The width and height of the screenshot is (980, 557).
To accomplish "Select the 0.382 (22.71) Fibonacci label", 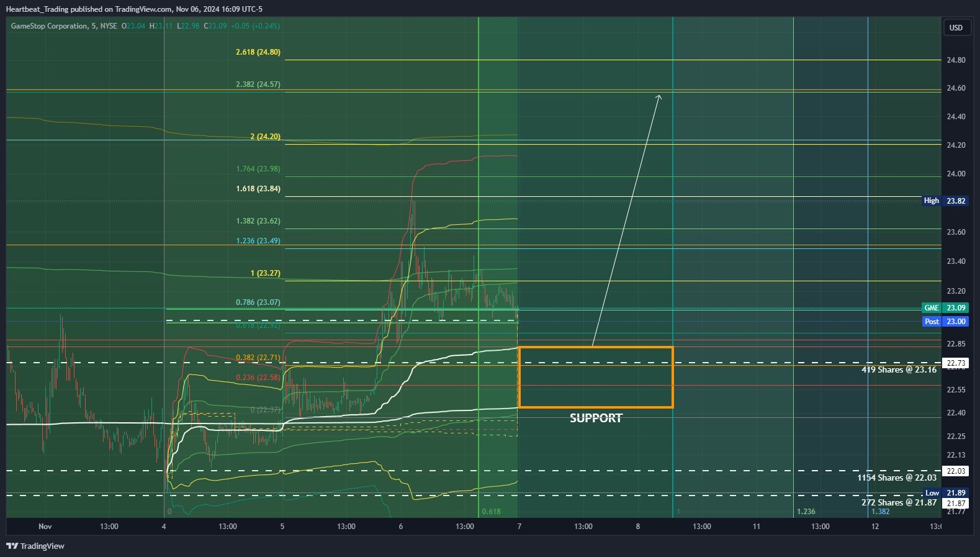I will (x=258, y=358).
